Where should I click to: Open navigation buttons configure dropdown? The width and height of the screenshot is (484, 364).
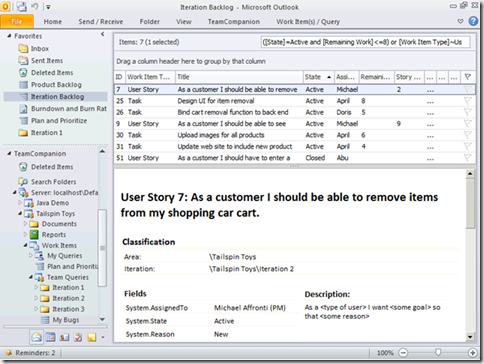coord(103,337)
